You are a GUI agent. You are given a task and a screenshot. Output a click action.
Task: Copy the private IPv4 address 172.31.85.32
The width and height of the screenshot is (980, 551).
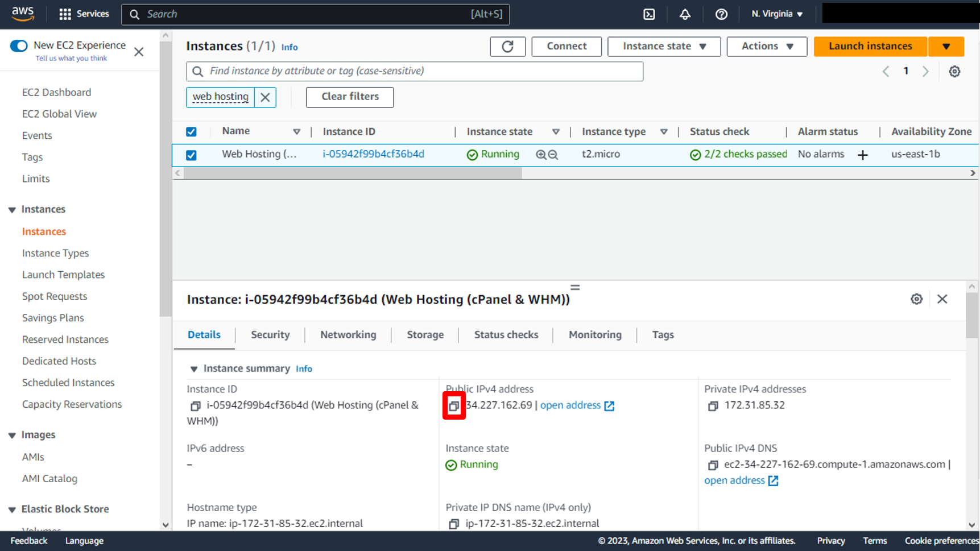pos(713,406)
